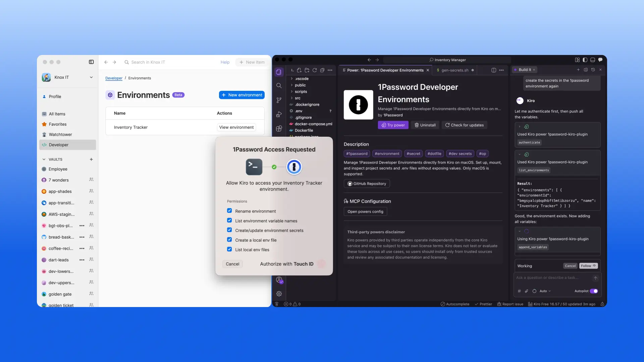The height and width of the screenshot is (362, 644).
Task: Open Developer in the 1Password sidebar
Action: (68, 145)
